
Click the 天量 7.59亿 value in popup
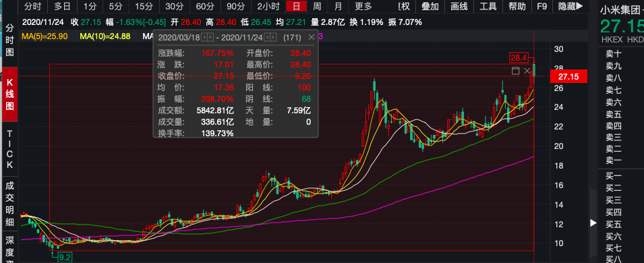click(298, 111)
